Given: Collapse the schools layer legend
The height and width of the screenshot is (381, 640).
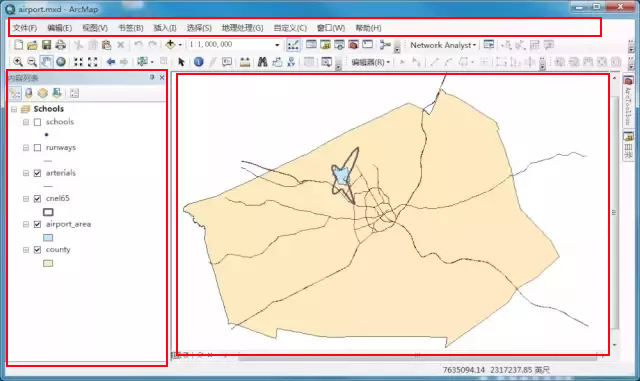Looking at the screenshot, I should (x=26, y=122).
